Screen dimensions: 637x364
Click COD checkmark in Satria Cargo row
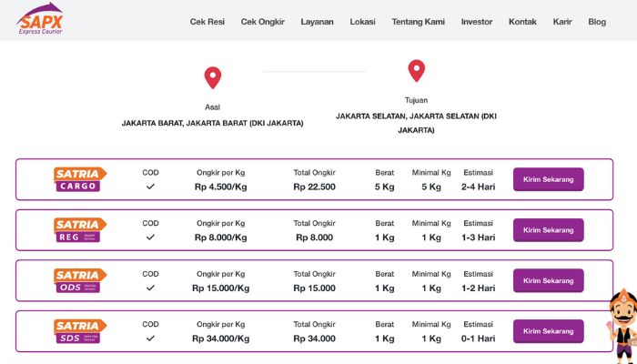pos(150,187)
